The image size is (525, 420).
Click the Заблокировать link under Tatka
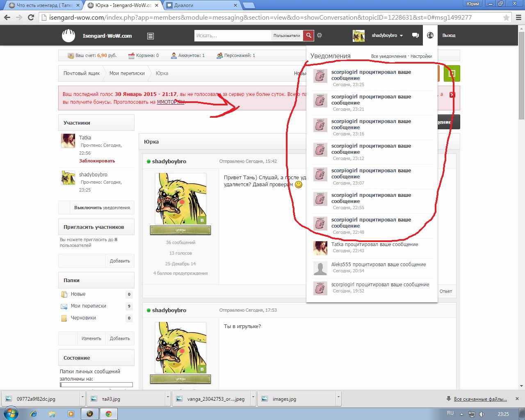[x=97, y=161]
